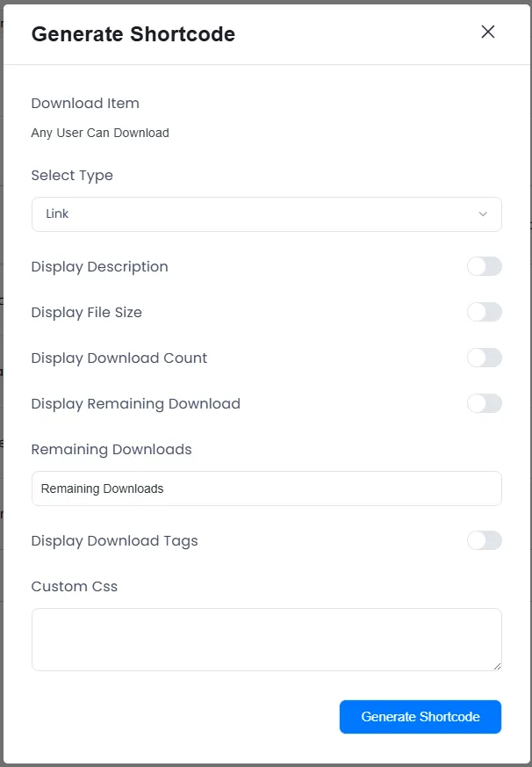Turn on the Display File Size switch
Viewport: 532px width, 767px height.
coord(485,312)
